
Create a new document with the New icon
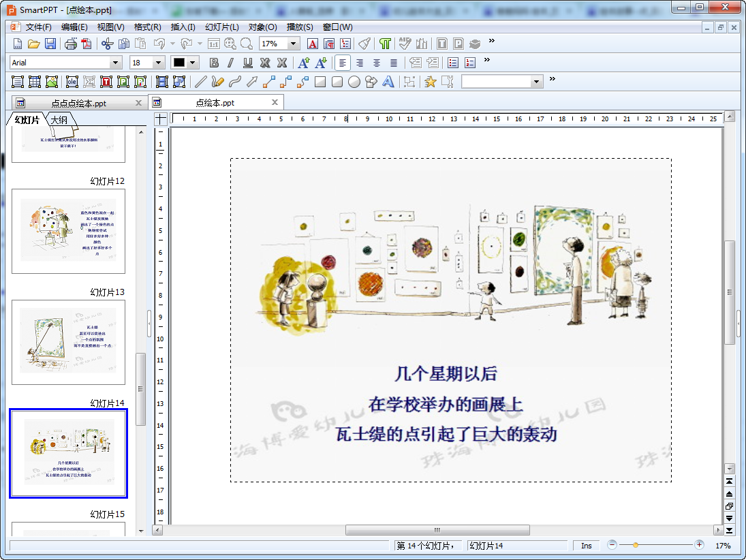tap(17, 44)
